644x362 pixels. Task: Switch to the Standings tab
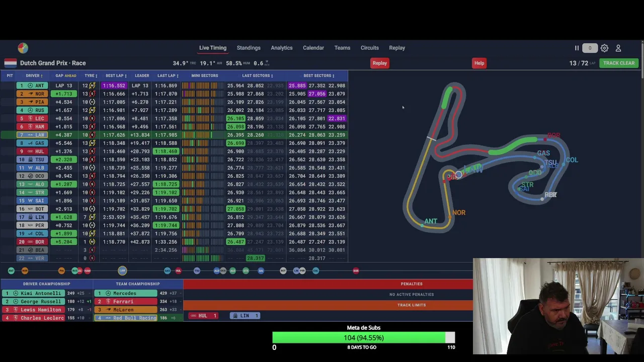point(249,48)
